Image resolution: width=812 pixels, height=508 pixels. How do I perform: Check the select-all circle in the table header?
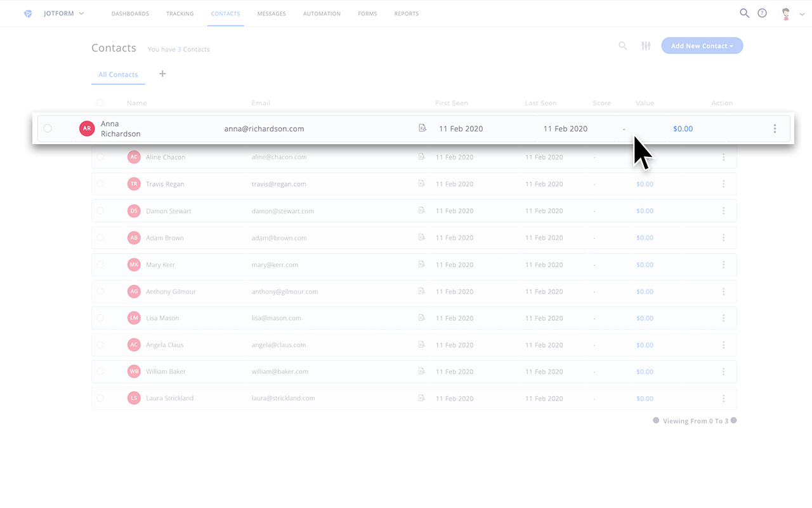click(x=100, y=102)
